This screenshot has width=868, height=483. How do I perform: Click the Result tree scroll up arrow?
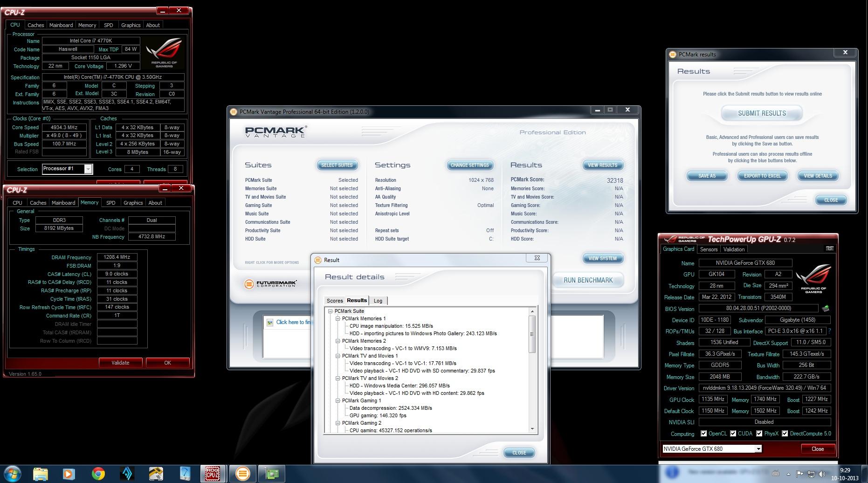coord(532,311)
